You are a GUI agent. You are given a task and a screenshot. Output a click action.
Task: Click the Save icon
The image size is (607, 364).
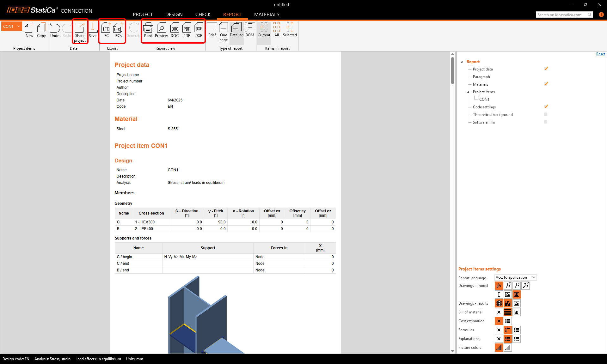[93, 30]
